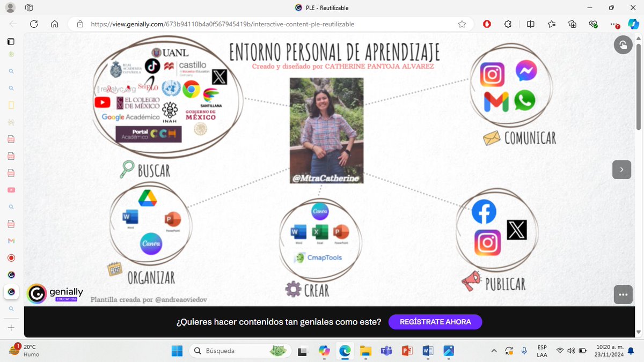This screenshot has width=644, height=362.
Task: Open Copilot in the Edge toolbar
Action: pos(633,24)
